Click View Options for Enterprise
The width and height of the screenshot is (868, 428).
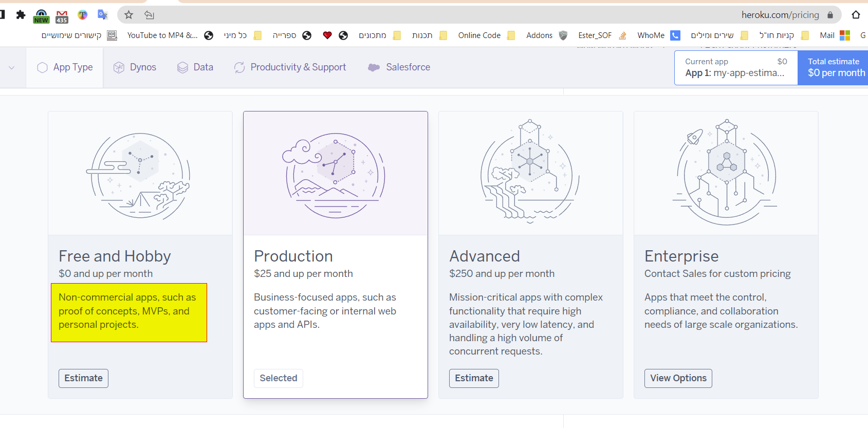pyautogui.click(x=678, y=378)
